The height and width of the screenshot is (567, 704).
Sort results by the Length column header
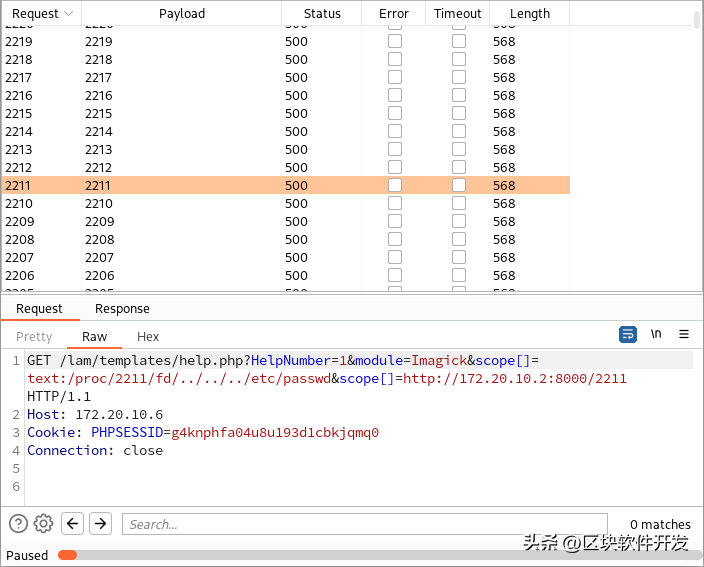pos(530,14)
